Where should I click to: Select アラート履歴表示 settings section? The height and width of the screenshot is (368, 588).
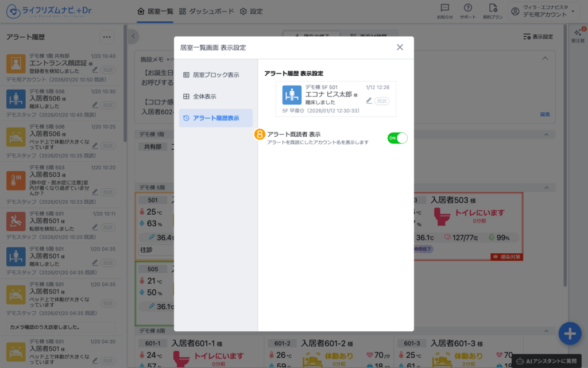[216, 118]
